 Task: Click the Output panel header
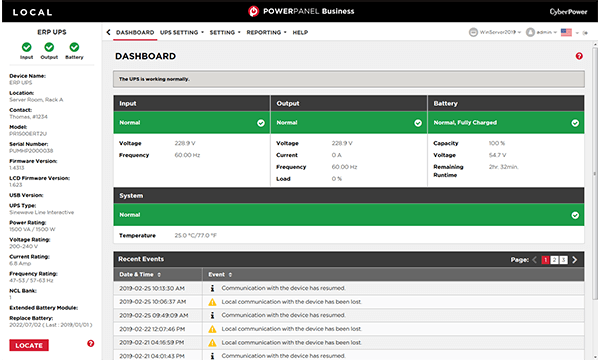pos(349,103)
